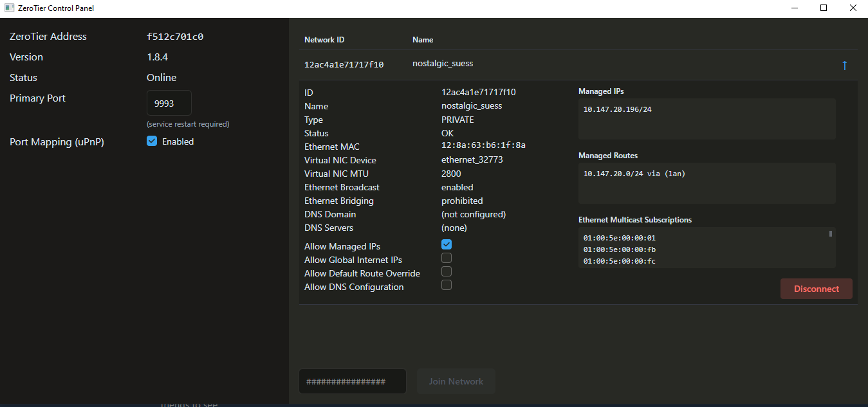Minimize the ZeroTier Control Panel window

794,8
